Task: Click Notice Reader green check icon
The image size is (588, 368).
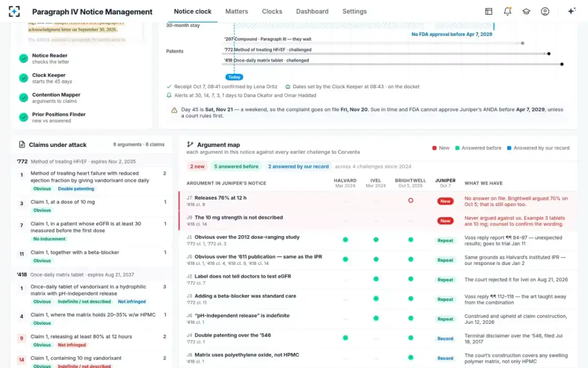Action: 24,58
